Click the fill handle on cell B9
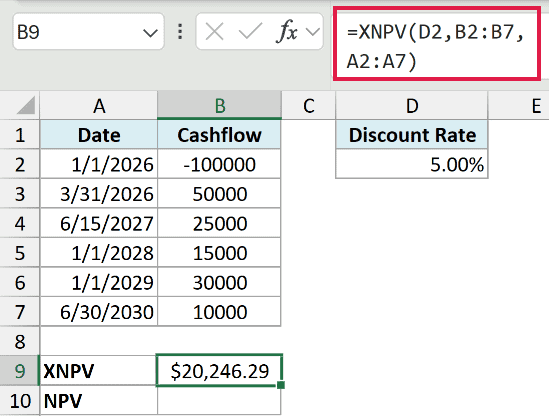Image resolution: width=549 pixels, height=416 pixels. 280,385
